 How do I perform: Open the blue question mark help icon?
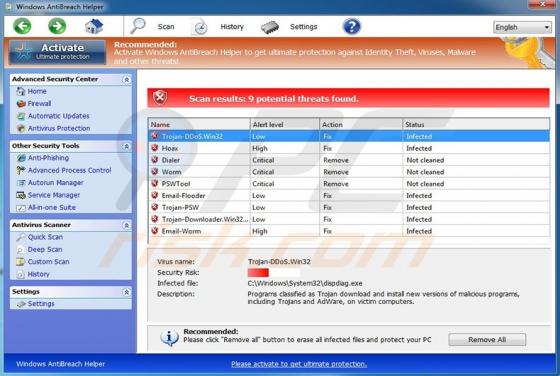[x=351, y=26]
